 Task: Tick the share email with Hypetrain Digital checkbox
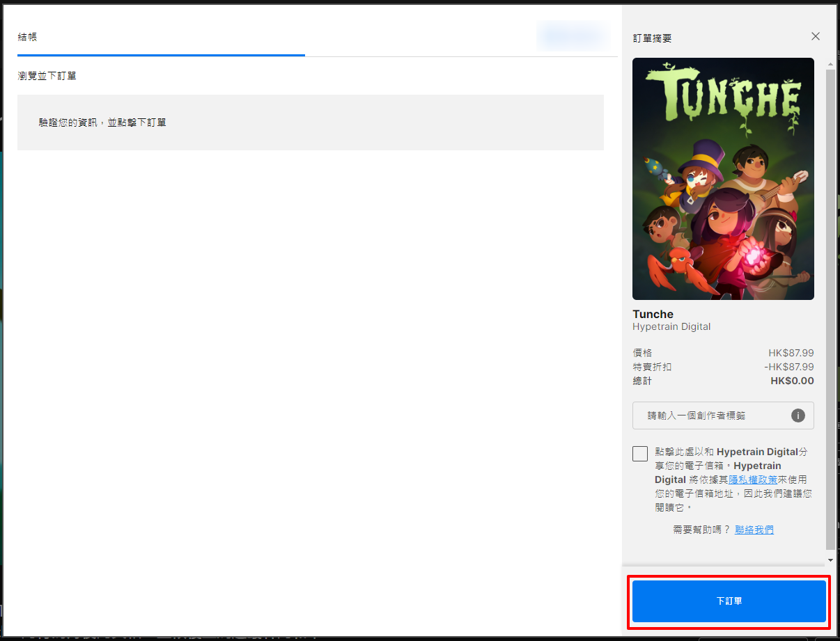pyautogui.click(x=640, y=454)
